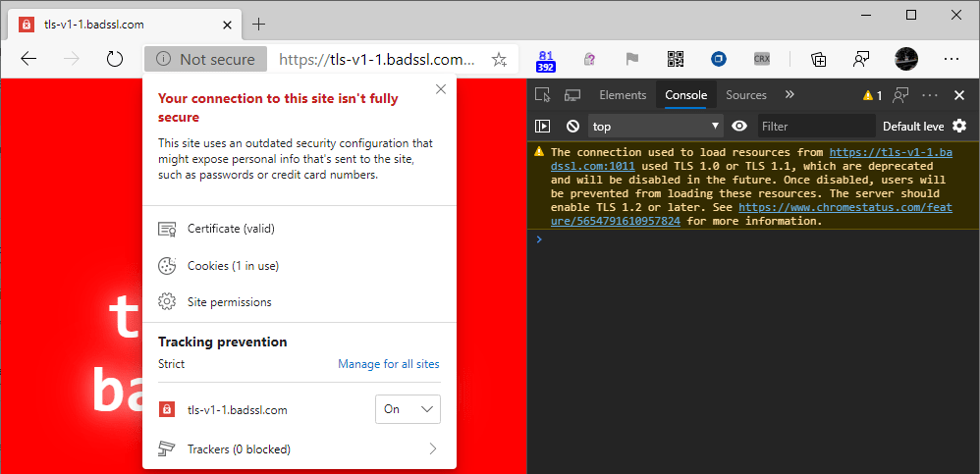Clear the console with the ban icon
Screen dimensions: 980x474
coord(573,127)
